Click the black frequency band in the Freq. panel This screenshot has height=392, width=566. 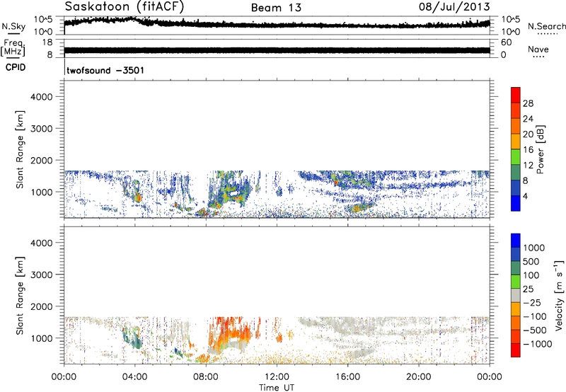tap(277, 50)
